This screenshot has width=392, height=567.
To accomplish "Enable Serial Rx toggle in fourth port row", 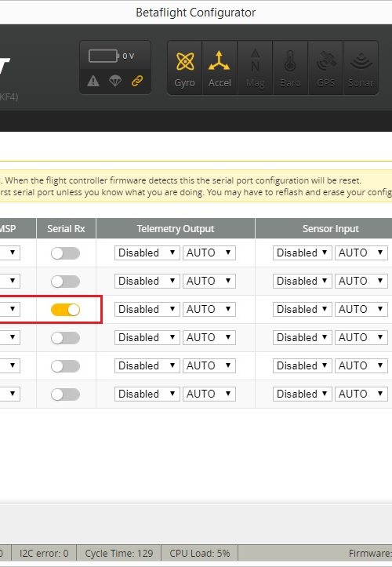I will 65,338.
